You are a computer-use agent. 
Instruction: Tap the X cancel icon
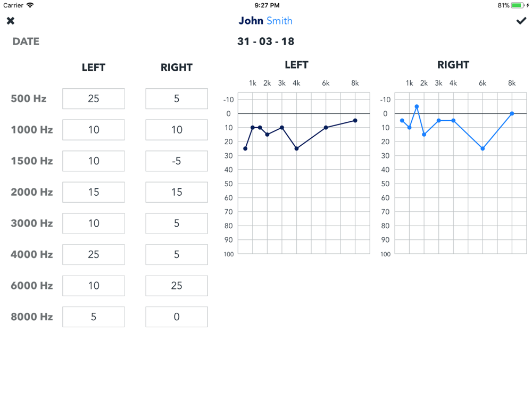(11, 21)
